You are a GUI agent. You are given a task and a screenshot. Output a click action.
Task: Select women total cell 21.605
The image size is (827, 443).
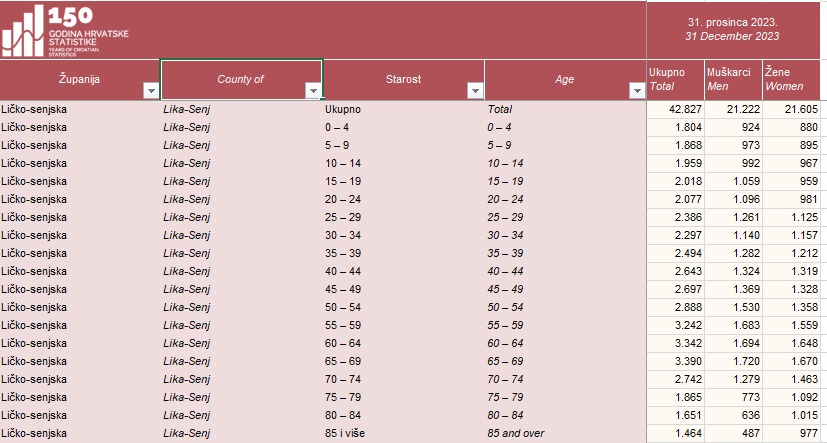point(791,109)
